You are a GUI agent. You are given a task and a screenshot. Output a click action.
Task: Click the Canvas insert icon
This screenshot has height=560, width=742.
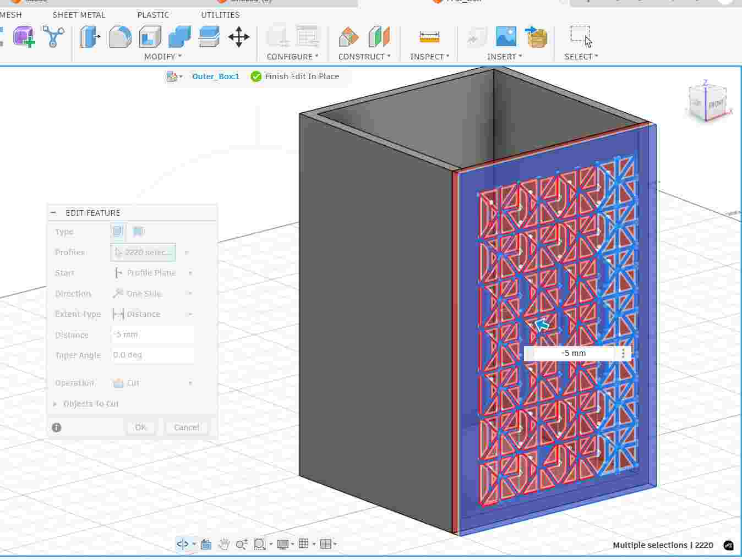(x=505, y=37)
